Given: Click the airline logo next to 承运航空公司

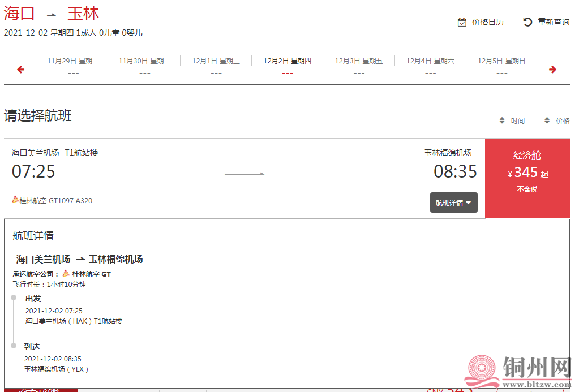Looking at the screenshot, I should click(x=66, y=274).
